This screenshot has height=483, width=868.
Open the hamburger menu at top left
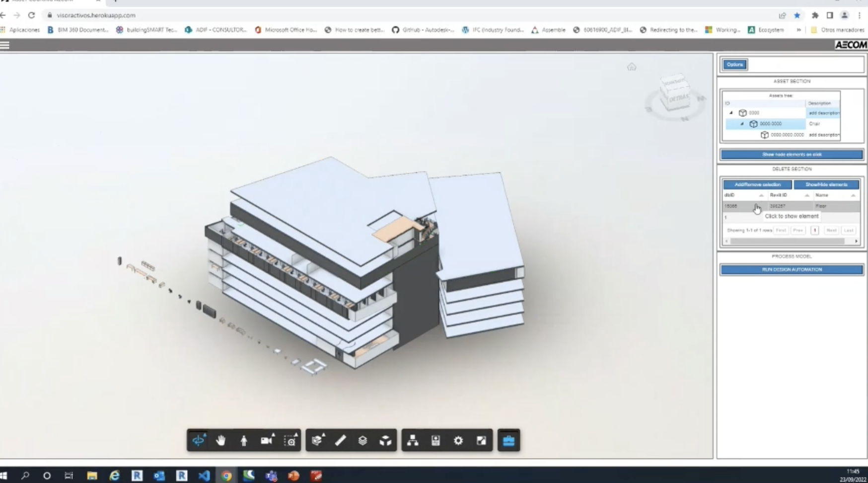pos(5,45)
